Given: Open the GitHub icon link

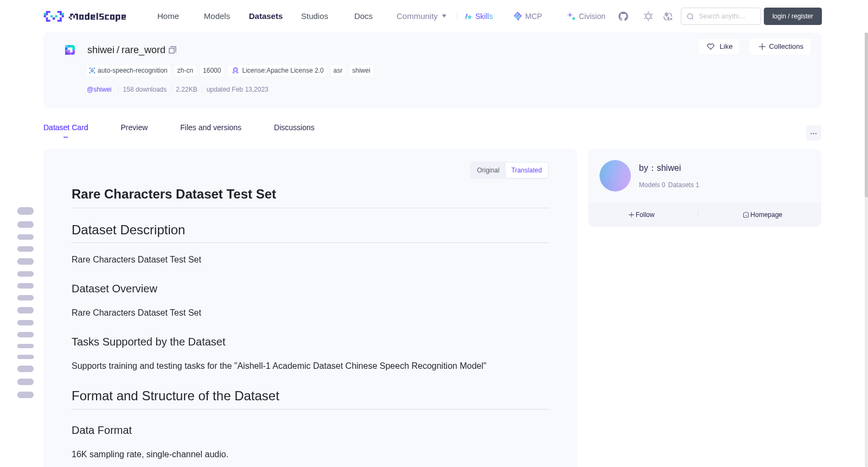Looking at the screenshot, I should pos(623,16).
